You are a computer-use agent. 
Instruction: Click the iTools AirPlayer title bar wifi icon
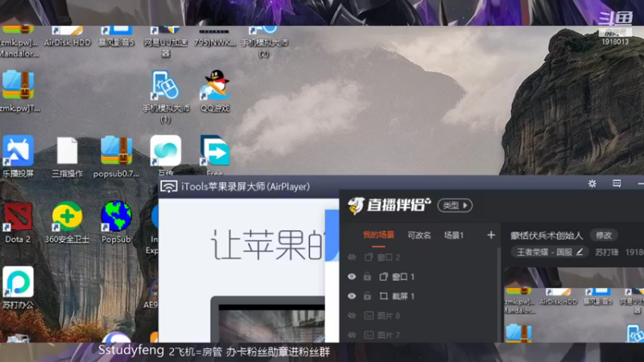(x=169, y=187)
